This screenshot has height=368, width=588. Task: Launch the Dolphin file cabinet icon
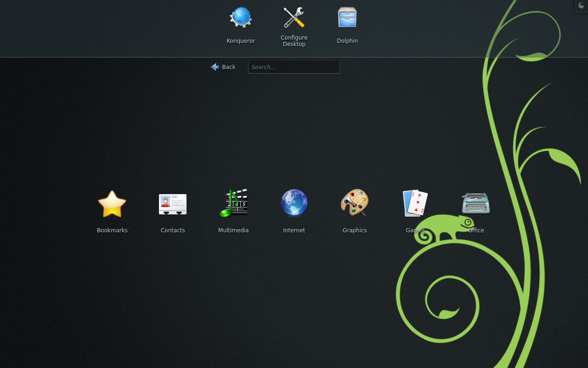point(347,17)
